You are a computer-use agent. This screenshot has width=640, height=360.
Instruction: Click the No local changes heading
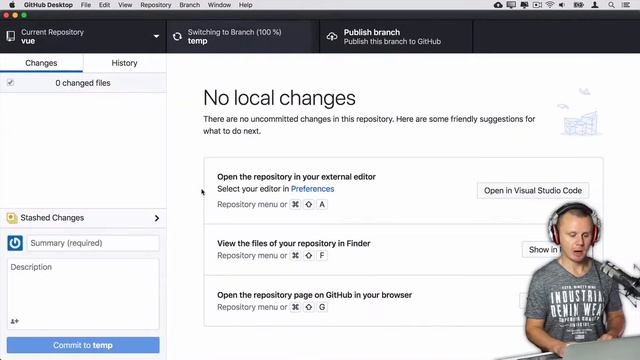tap(279, 98)
